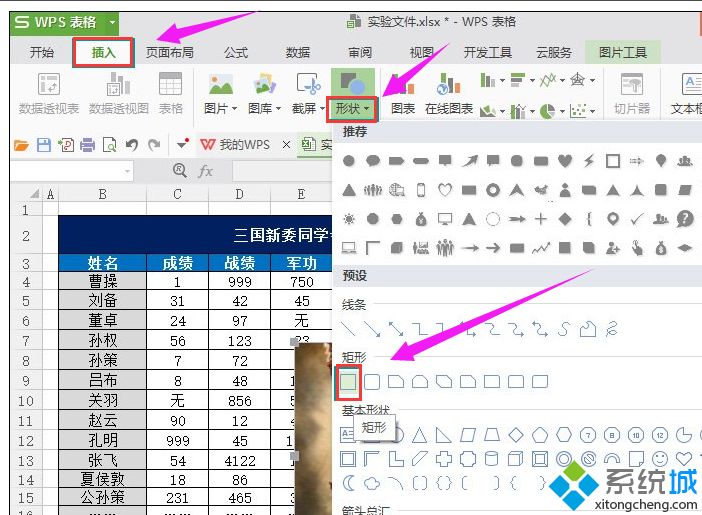Open print preview icon
The image size is (702, 515).
(x=110, y=145)
